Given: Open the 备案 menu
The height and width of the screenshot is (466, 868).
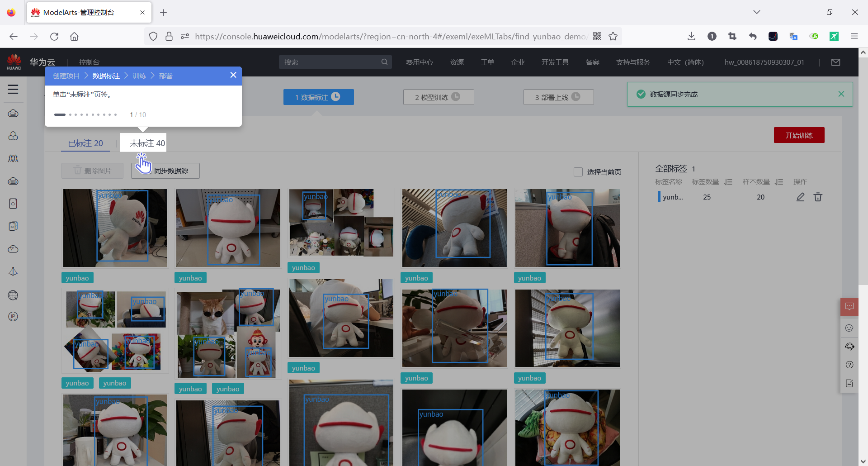Looking at the screenshot, I should [592, 62].
